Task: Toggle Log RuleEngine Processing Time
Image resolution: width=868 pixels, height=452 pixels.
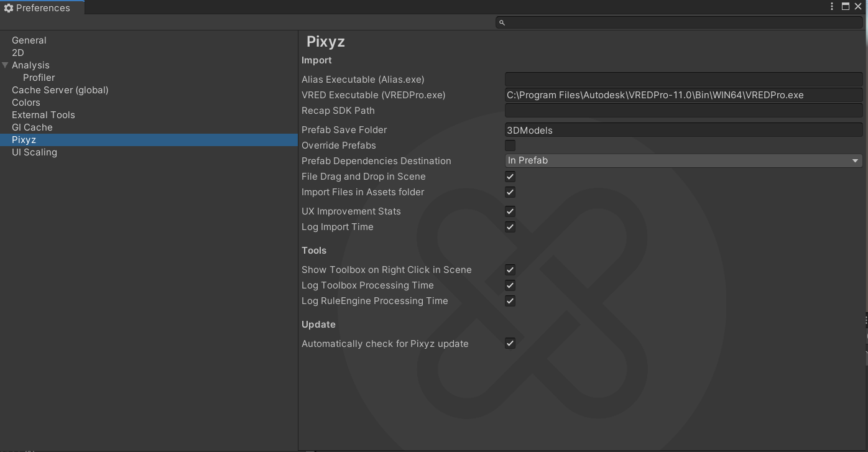Action: (x=510, y=301)
